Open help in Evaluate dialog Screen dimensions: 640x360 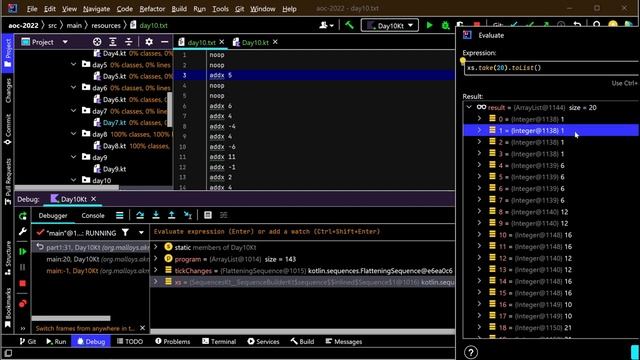click(x=471, y=352)
